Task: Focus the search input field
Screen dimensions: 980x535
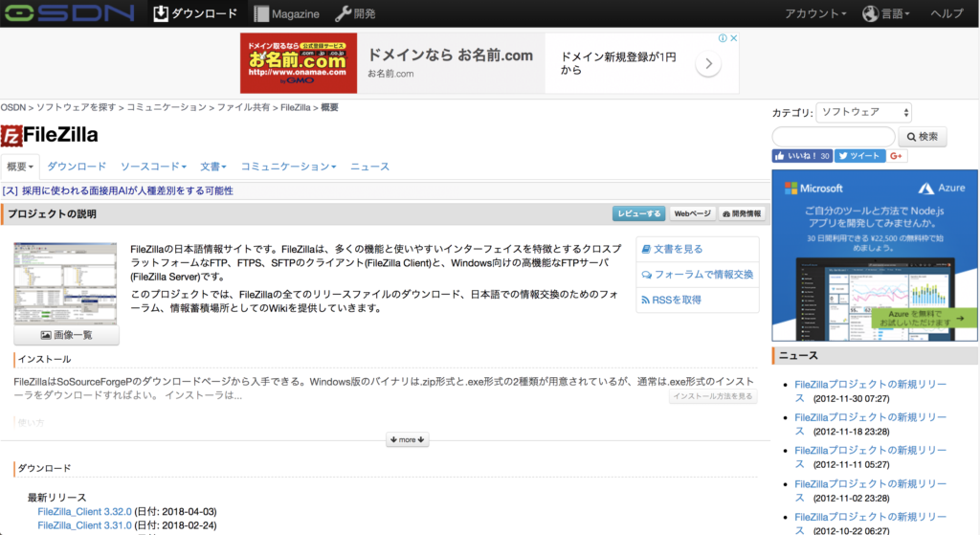Action: click(834, 136)
